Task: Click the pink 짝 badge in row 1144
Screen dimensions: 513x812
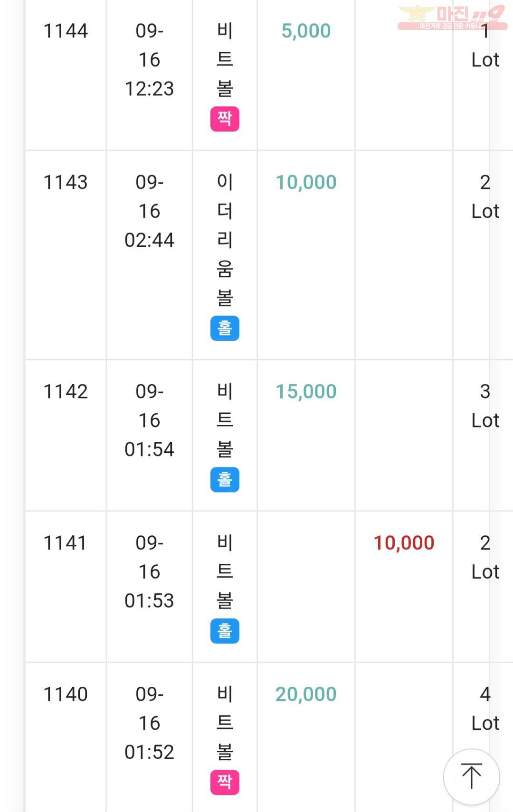Action: click(x=225, y=119)
